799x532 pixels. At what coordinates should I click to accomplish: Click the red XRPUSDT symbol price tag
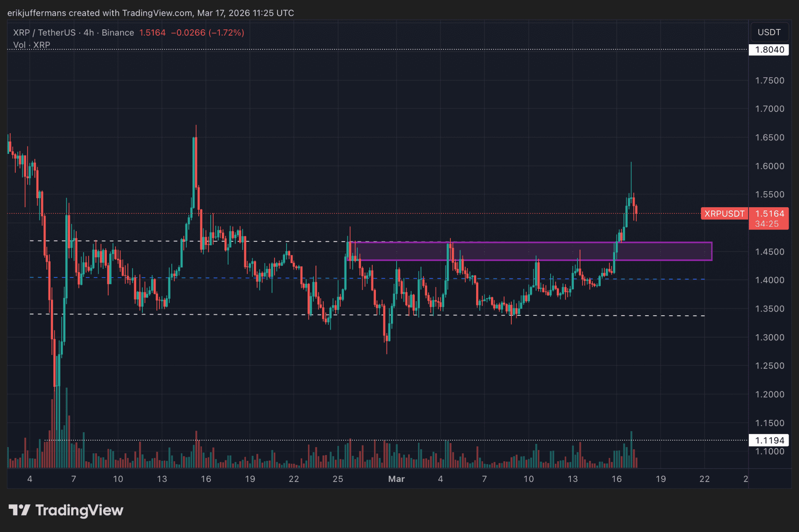point(724,213)
